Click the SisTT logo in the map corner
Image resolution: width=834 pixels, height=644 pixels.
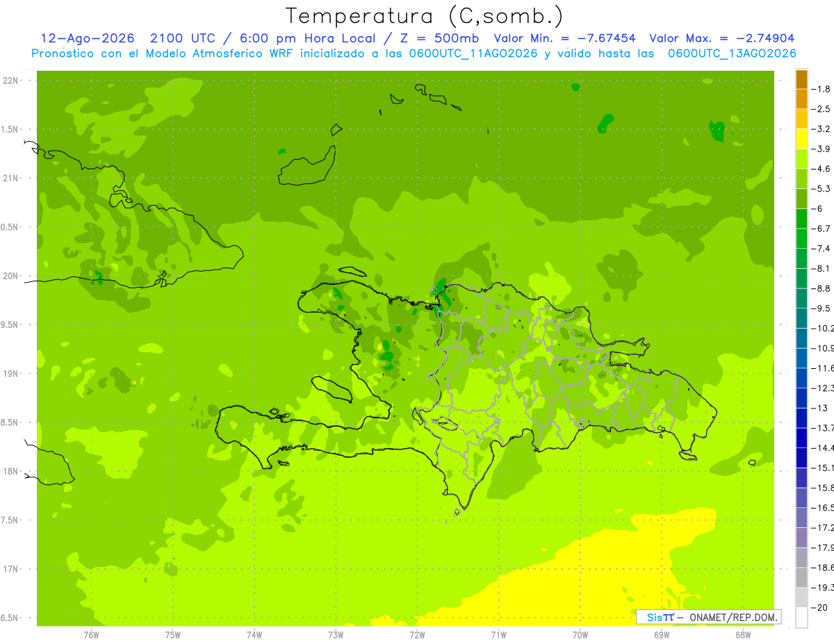point(660,617)
